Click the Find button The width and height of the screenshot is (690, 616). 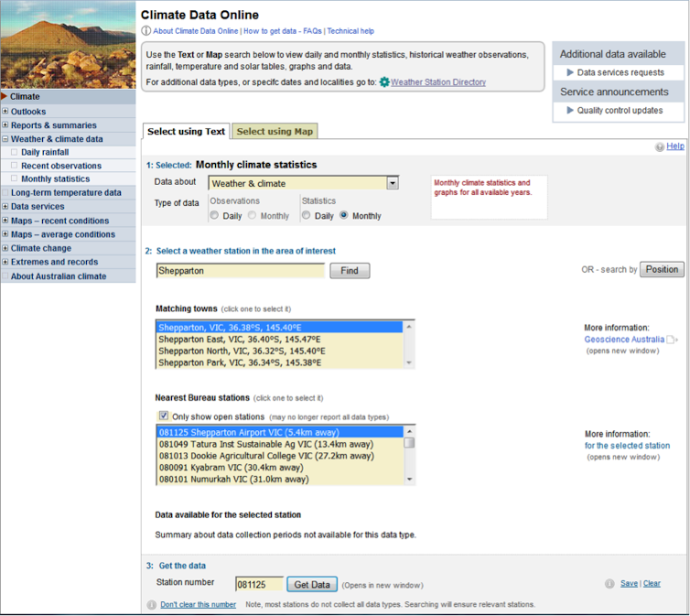point(350,271)
